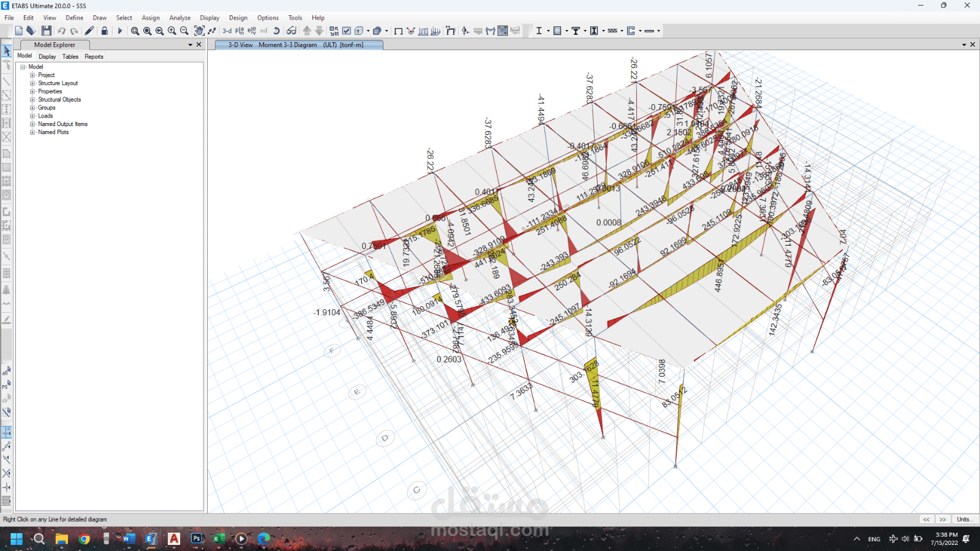This screenshot has height=551, width=980.
Task: Open the Analyze menu
Action: pyautogui.click(x=179, y=18)
